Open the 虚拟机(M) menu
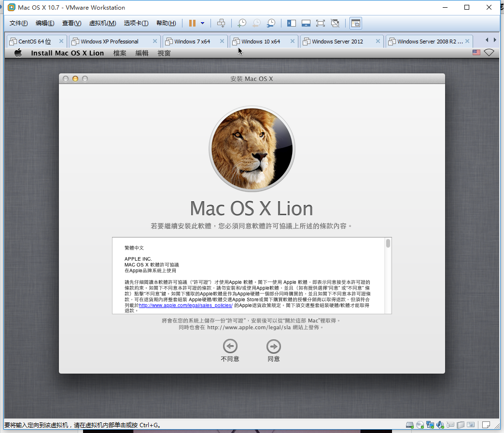The image size is (504, 433). click(102, 23)
